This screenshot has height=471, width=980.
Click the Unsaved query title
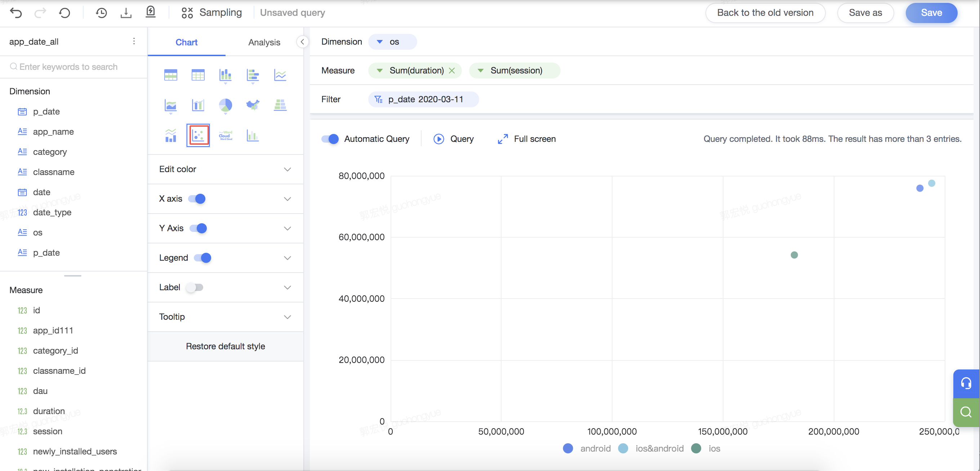(292, 13)
